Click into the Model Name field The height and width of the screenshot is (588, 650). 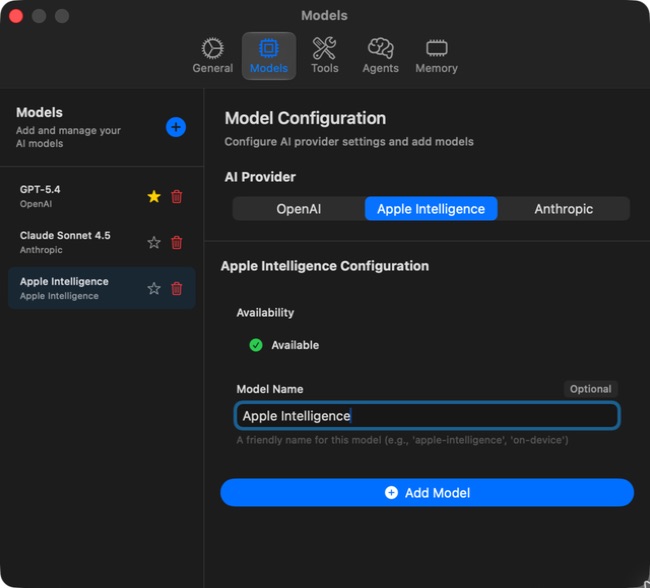427,415
